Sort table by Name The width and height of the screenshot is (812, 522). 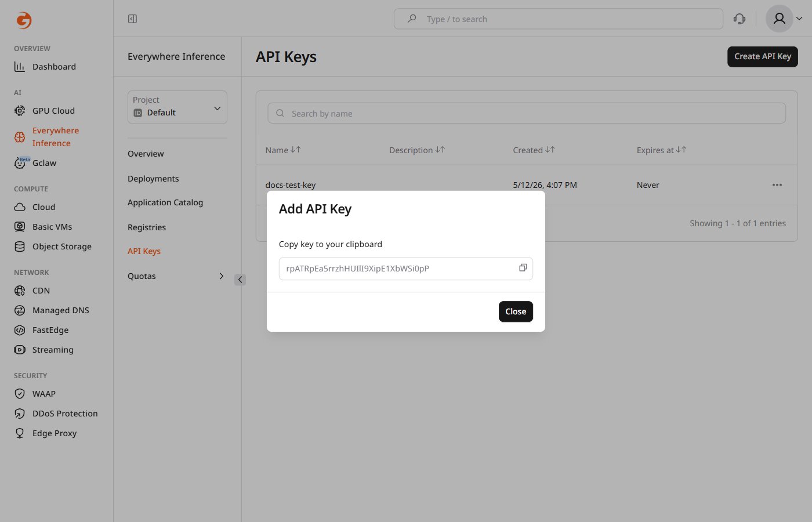click(x=282, y=150)
